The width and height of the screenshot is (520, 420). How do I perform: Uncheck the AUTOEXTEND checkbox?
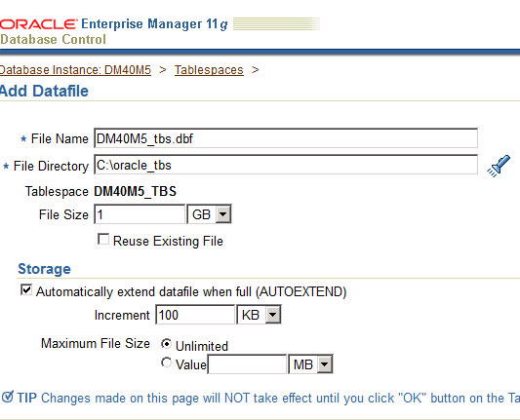(26, 289)
